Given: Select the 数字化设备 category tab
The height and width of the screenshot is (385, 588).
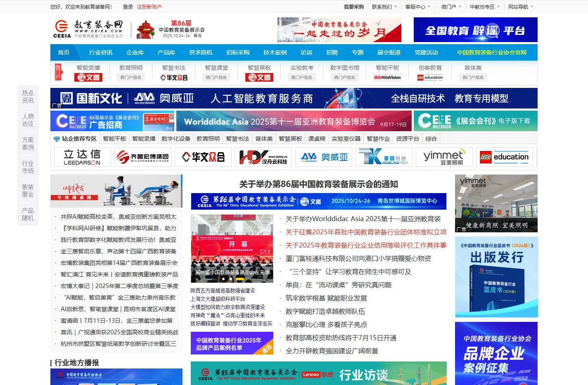Looking at the screenshot, I should [x=176, y=139].
